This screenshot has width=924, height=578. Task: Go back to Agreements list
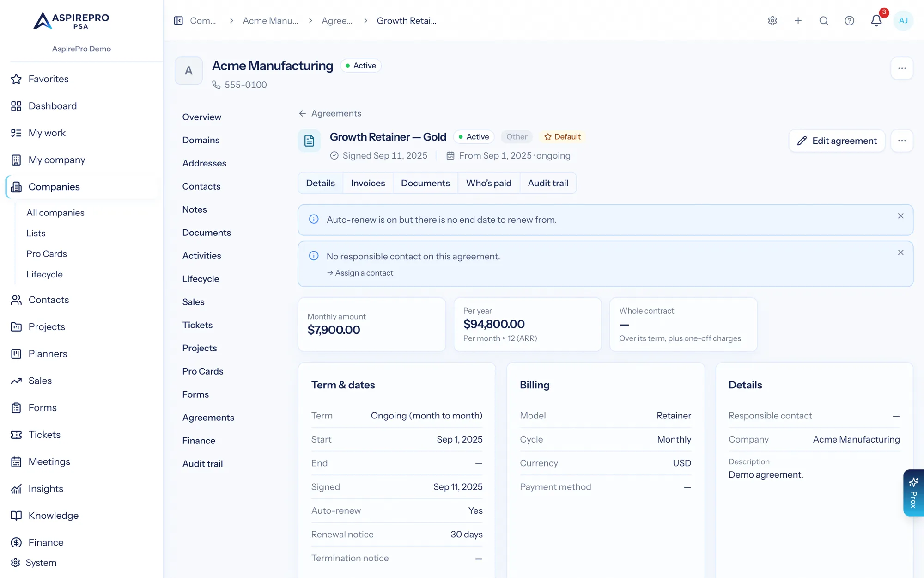pyautogui.click(x=330, y=113)
